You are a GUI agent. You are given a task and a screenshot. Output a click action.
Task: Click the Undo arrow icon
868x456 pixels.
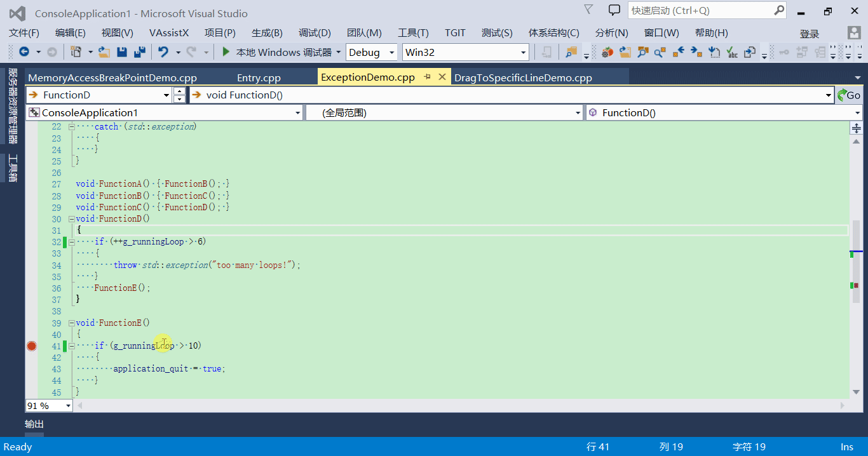click(163, 52)
